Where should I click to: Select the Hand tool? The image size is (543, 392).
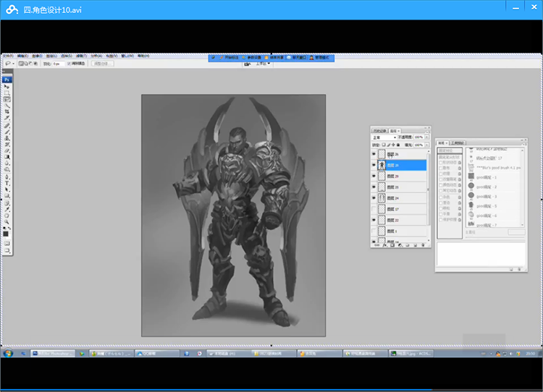pos(7,216)
